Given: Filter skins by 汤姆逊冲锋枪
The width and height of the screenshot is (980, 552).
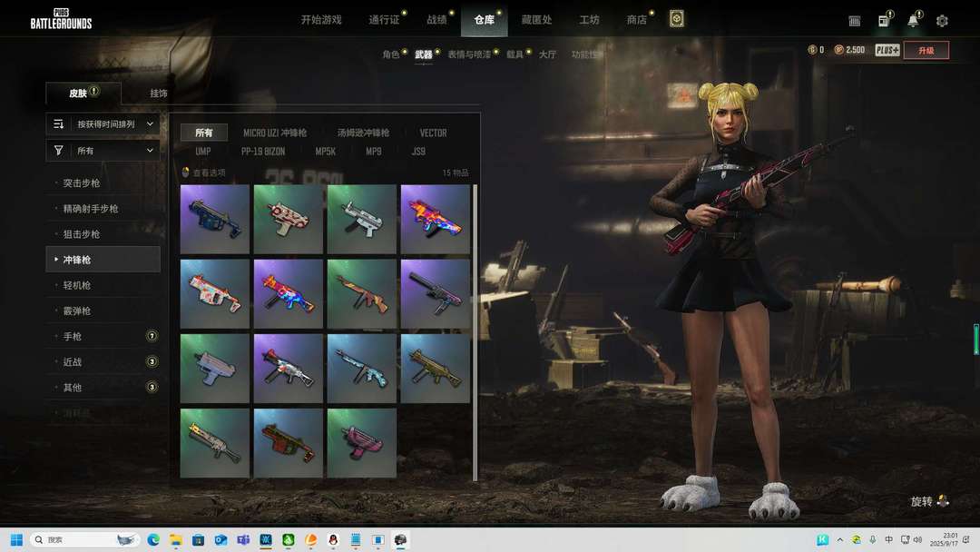Looking at the screenshot, I should click(363, 133).
